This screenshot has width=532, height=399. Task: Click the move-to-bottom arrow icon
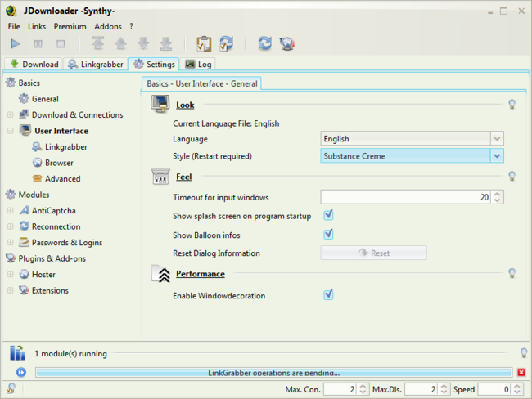166,43
